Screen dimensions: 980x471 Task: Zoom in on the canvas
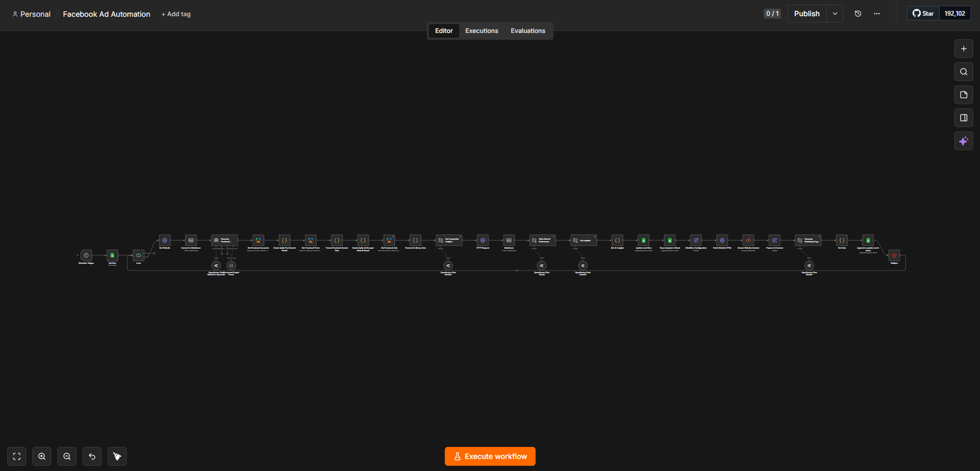coord(42,456)
